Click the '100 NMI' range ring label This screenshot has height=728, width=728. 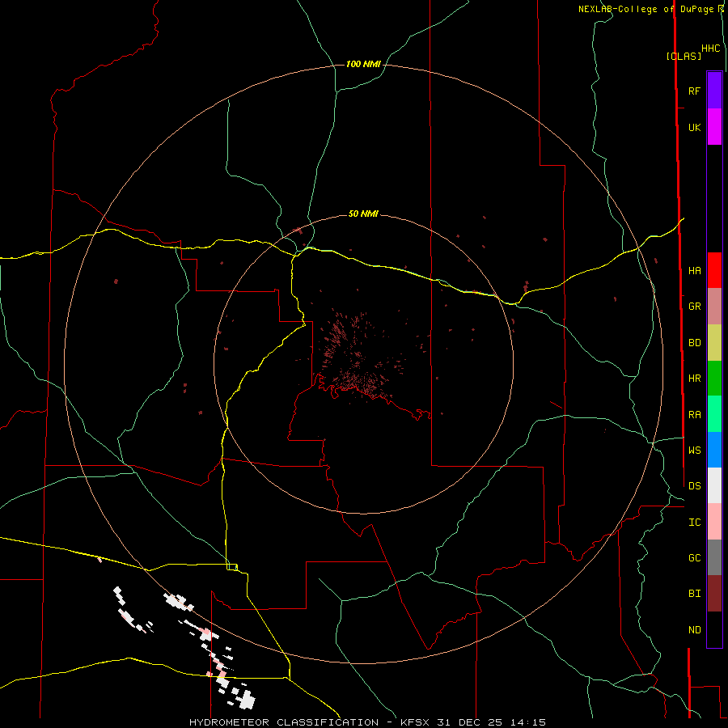[363, 64]
